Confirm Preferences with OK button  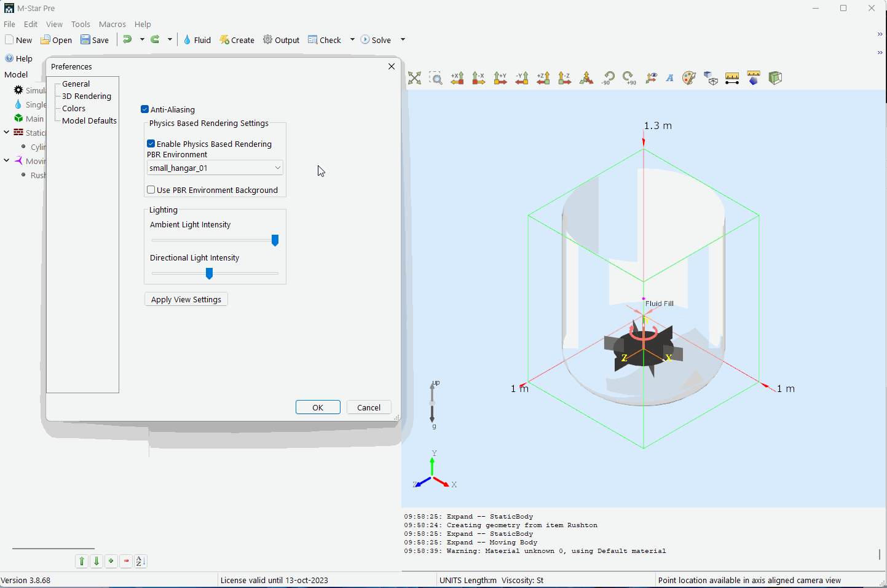point(318,407)
